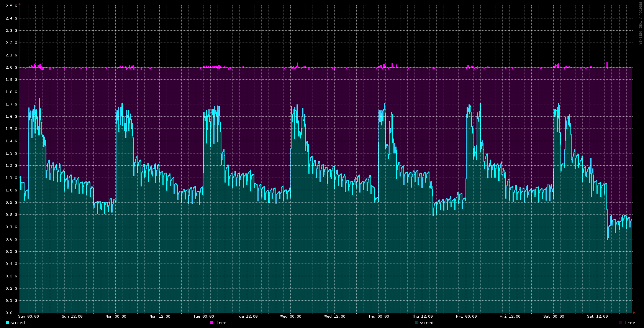Click the magenta free legend swatch
This screenshot has height=328, width=644.
tap(212, 323)
